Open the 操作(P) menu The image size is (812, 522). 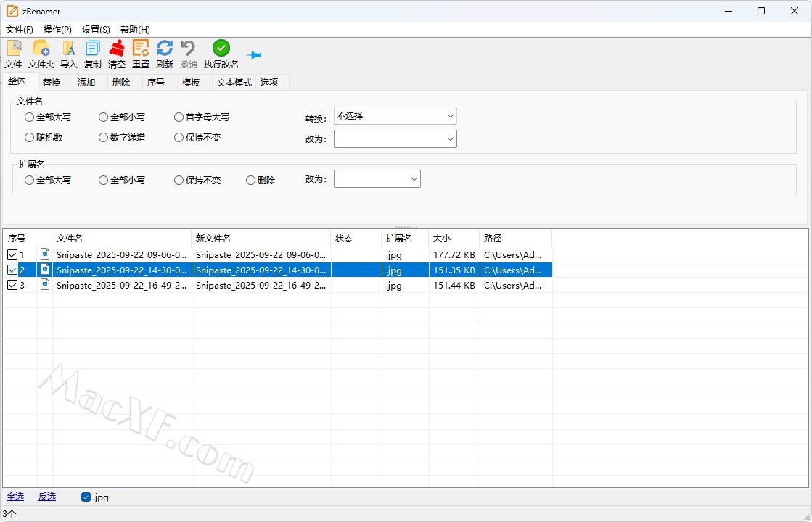point(57,30)
